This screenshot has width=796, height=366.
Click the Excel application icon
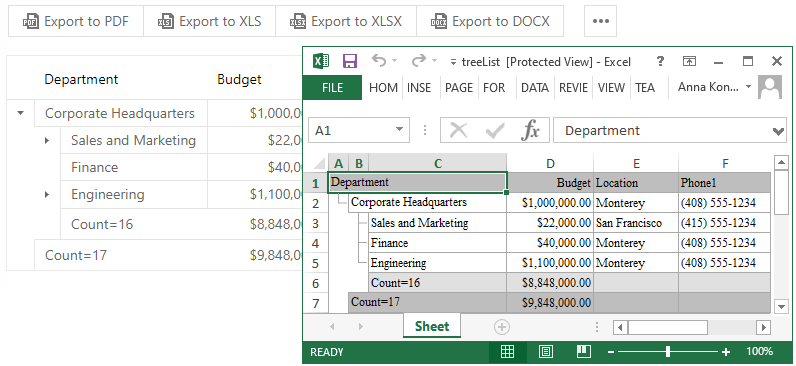(x=321, y=61)
